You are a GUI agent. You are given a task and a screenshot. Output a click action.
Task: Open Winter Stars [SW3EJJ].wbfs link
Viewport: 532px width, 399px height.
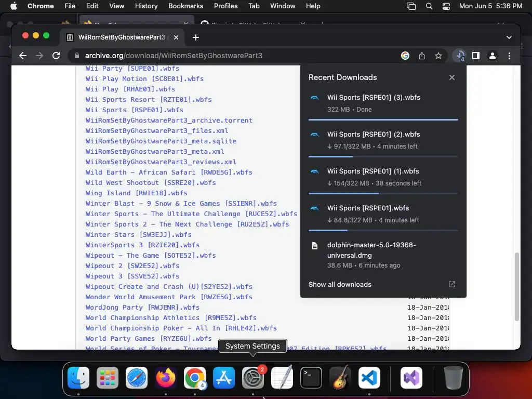click(x=138, y=235)
